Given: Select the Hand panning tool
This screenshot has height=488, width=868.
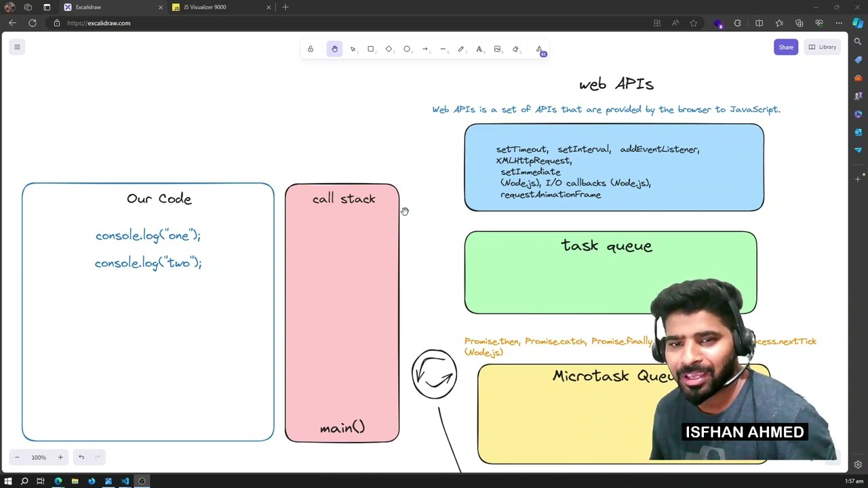Looking at the screenshot, I should click(334, 49).
